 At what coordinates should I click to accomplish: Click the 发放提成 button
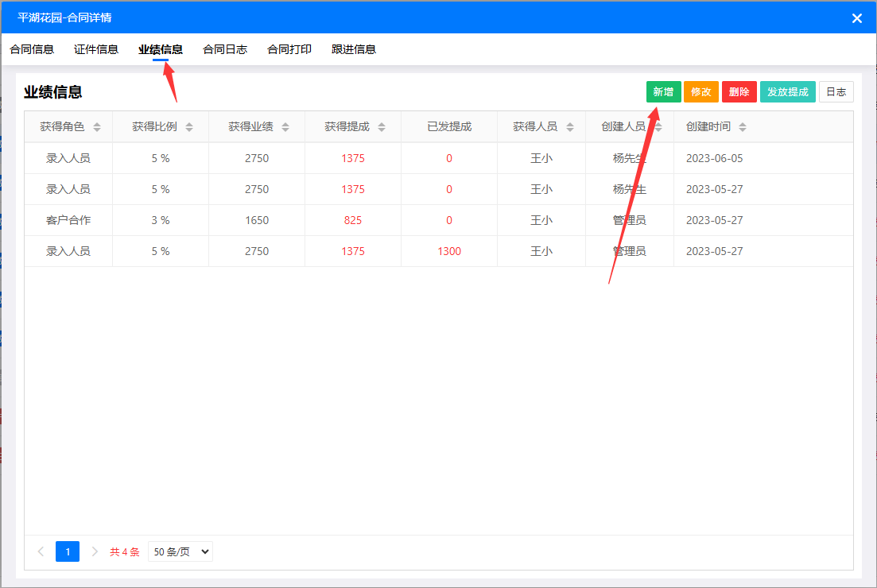pos(787,92)
